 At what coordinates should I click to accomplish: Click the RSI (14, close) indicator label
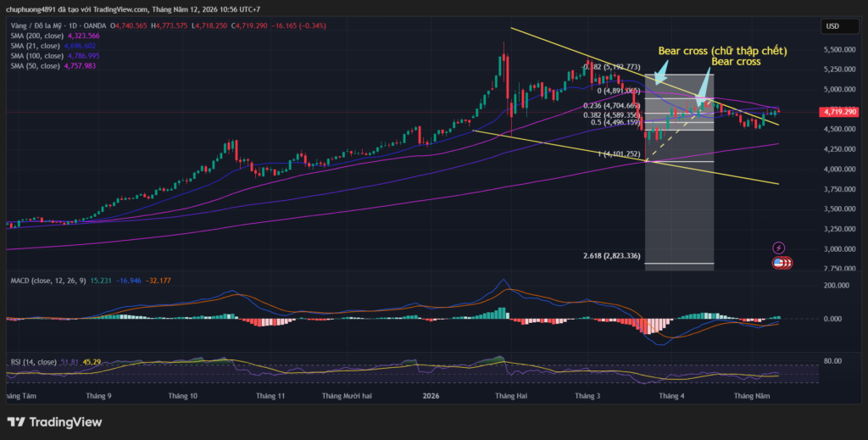coord(33,362)
